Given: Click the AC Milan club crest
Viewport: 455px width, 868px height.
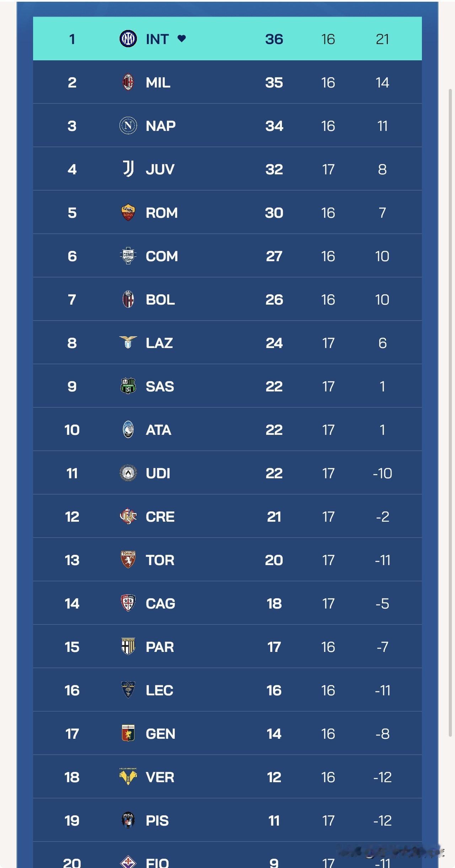Looking at the screenshot, I should click(x=128, y=82).
